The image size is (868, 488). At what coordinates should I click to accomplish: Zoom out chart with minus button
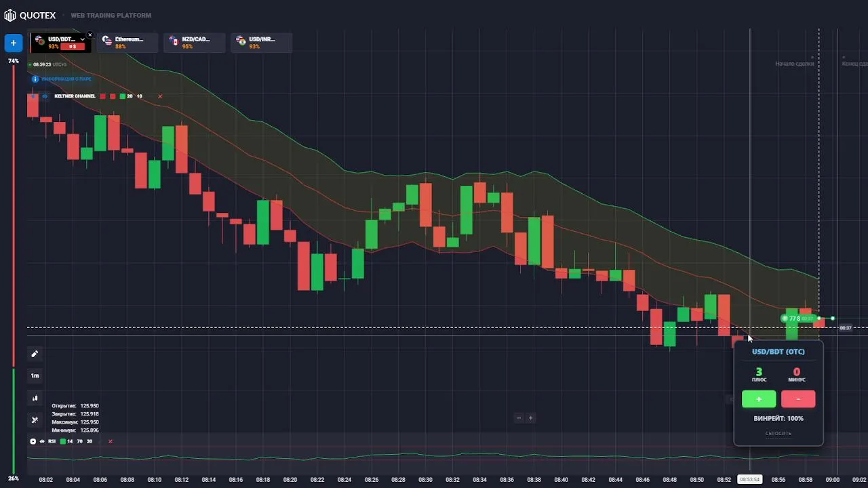[519, 418]
